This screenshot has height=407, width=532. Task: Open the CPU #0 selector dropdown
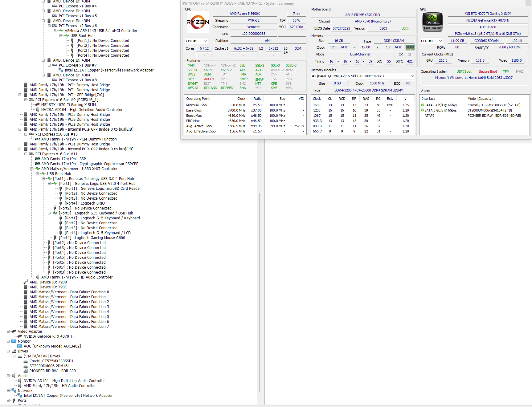pyautogui.click(x=196, y=41)
